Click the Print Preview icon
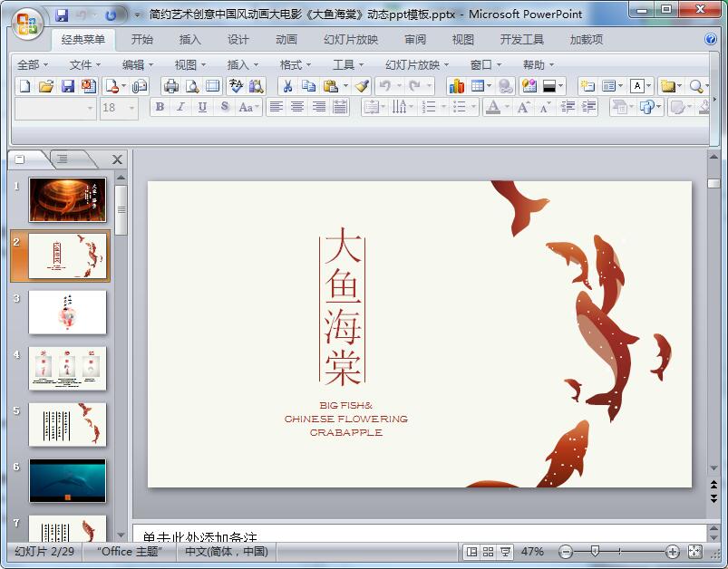The width and height of the screenshot is (728, 569). point(192,86)
